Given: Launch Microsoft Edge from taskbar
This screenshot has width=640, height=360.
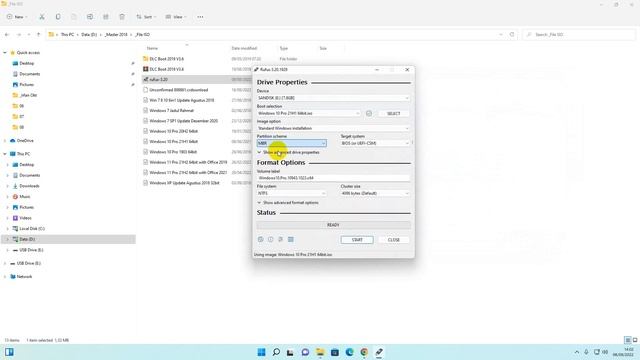Looking at the screenshot, I should tap(349, 352).
